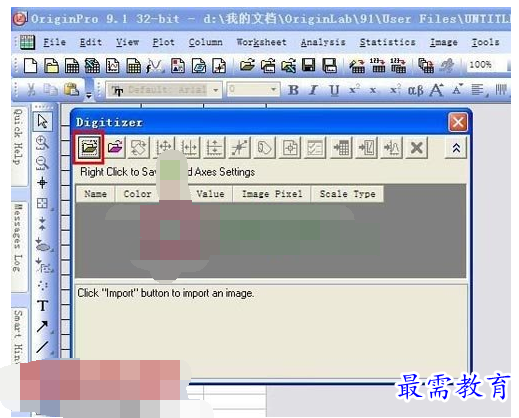Click the Open Template icon
The height and width of the screenshot is (418, 519).
(x=268, y=65)
